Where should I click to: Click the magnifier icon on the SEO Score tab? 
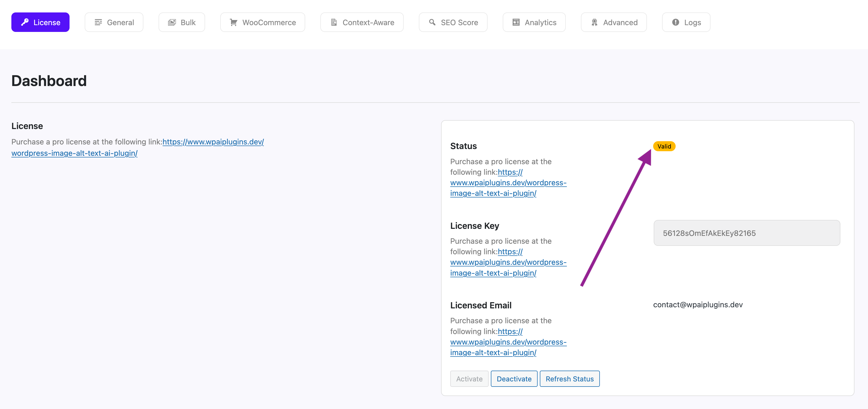coord(432,22)
